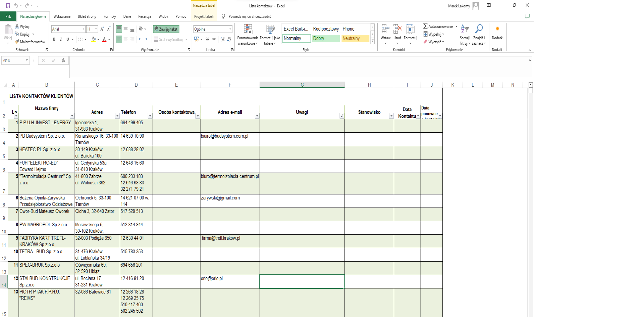Viewport: 644px width, 317px height.
Task: Toggle center horizontal text alignment
Action: point(125,39)
